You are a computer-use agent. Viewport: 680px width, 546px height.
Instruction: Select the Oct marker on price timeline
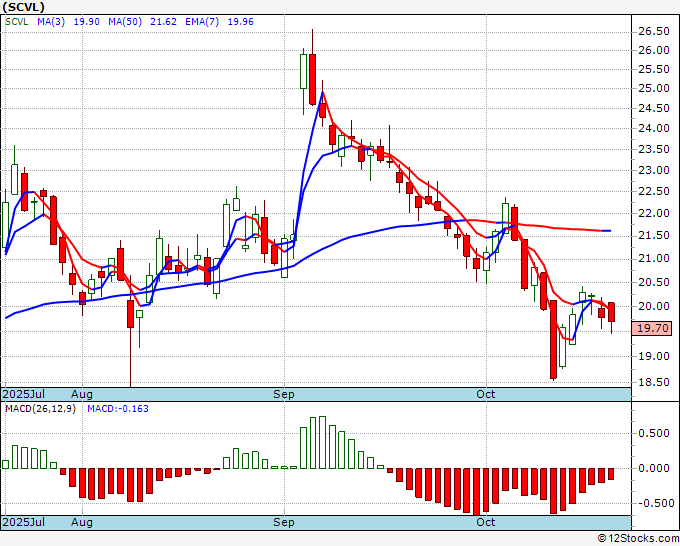(x=486, y=395)
